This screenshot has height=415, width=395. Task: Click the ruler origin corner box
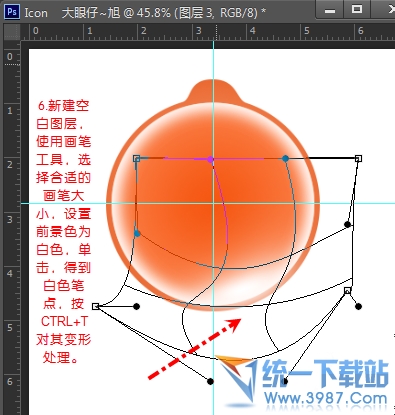pyautogui.click(x=12, y=32)
